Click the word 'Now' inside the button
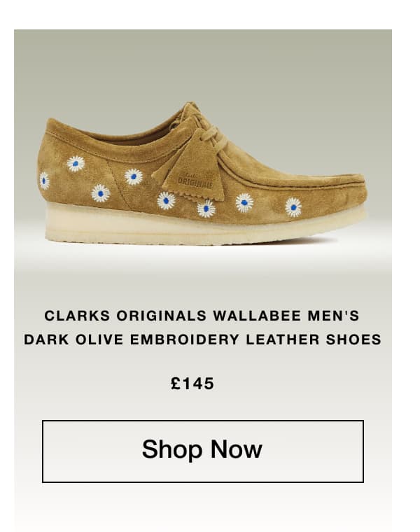The height and width of the screenshot is (532, 420). pos(236,449)
